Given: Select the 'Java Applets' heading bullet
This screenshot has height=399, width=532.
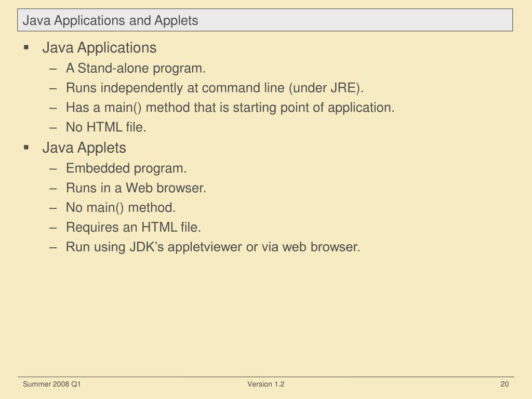Looking at the screenshot, I should pos(84,148).
